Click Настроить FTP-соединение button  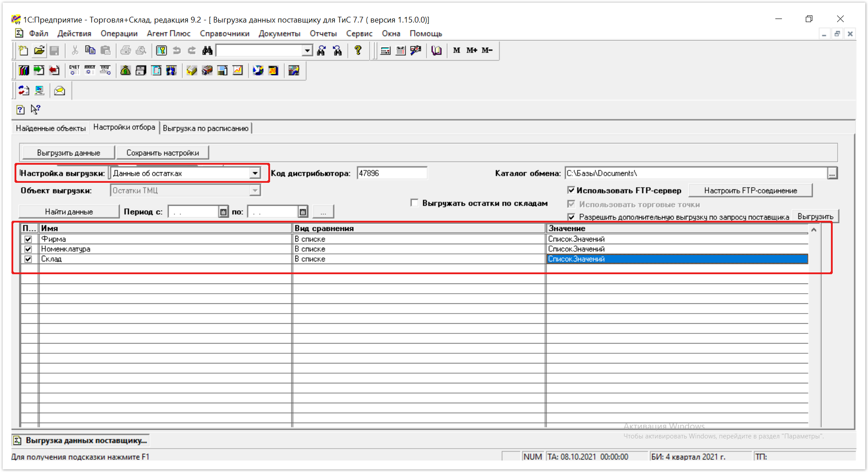click(x=750, y=190)
